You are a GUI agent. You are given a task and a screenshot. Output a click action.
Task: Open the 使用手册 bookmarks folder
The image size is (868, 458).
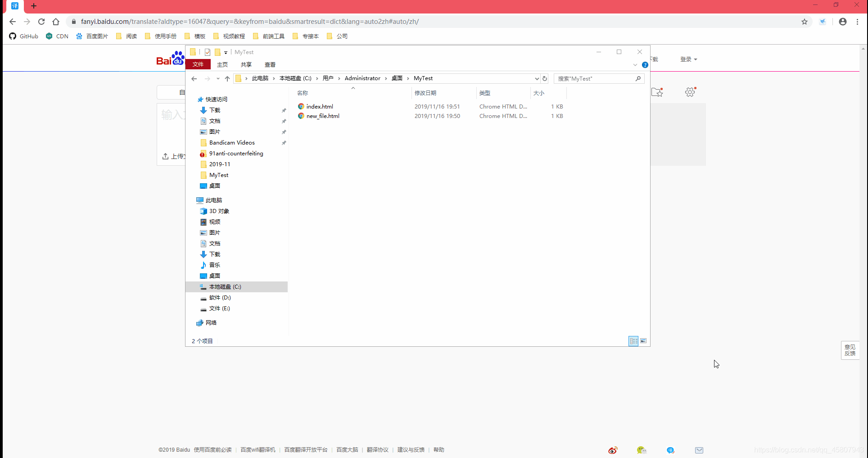[161, 36]
